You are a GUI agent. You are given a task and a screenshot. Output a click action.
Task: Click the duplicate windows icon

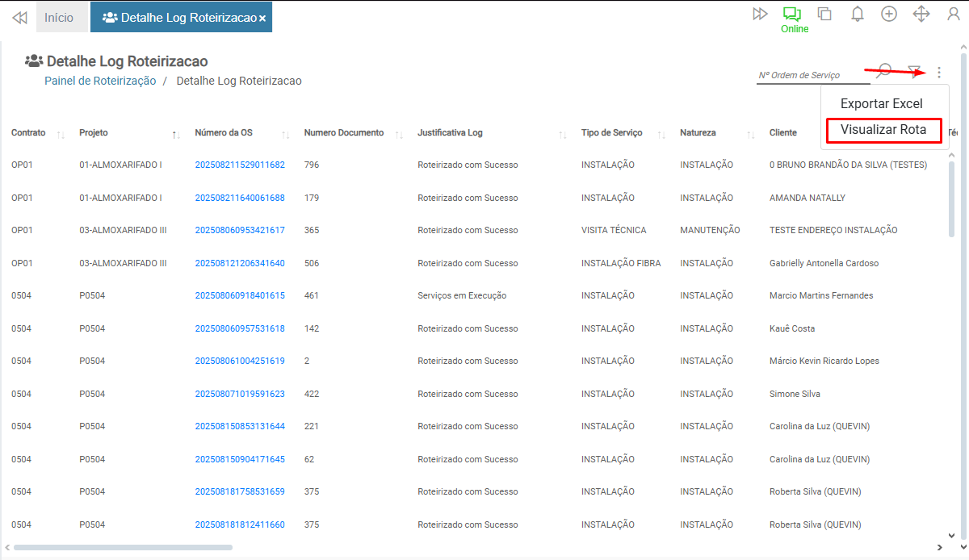click(x=824, y=14)
